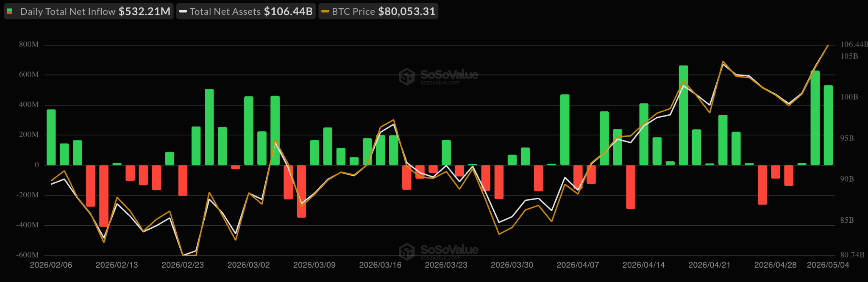
Task: Select the 2026/04/28 date label
Action: click(x=776, y=265)
